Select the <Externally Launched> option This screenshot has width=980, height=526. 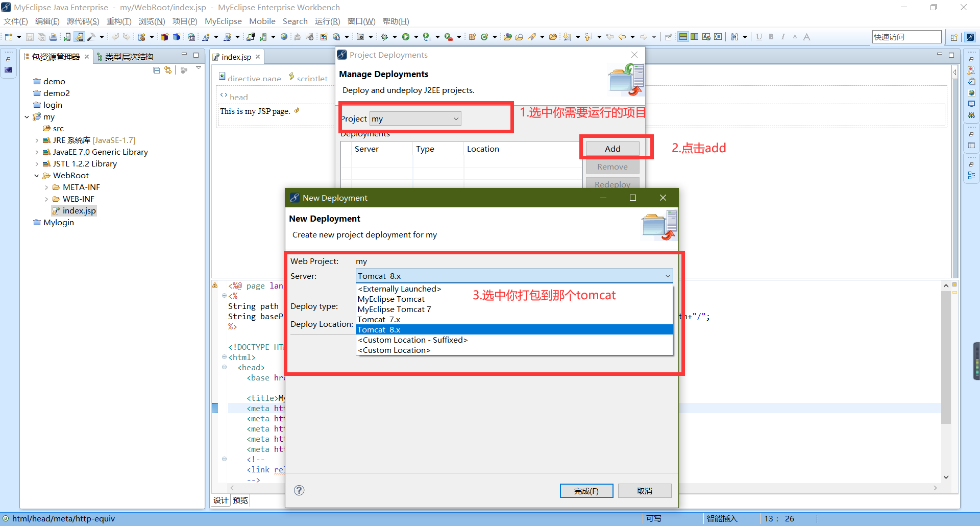pyautogui.click(x=514, y=289)
